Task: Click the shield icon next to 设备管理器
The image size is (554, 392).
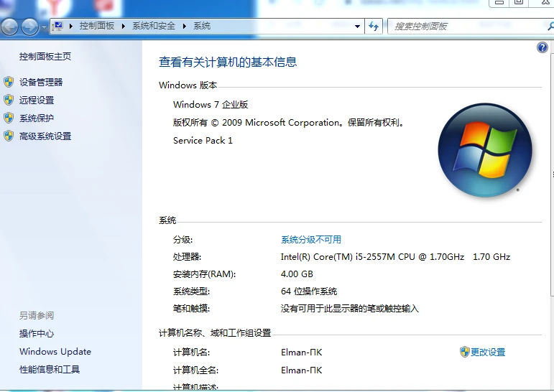Action: [x=9, y=83]
